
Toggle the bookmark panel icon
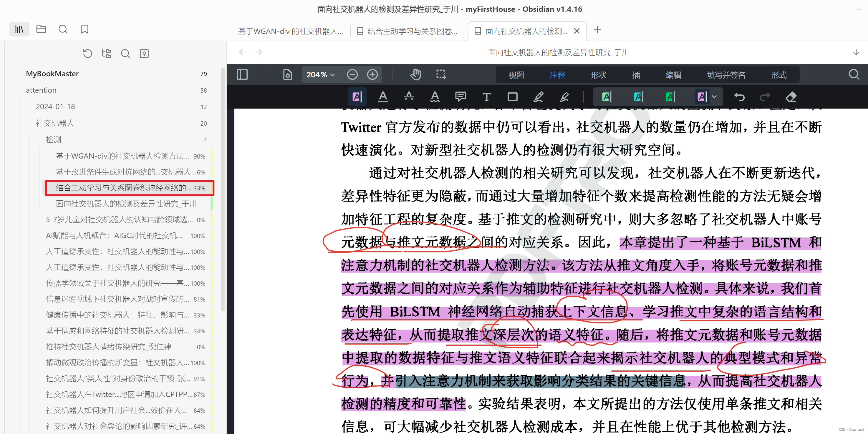85,29
